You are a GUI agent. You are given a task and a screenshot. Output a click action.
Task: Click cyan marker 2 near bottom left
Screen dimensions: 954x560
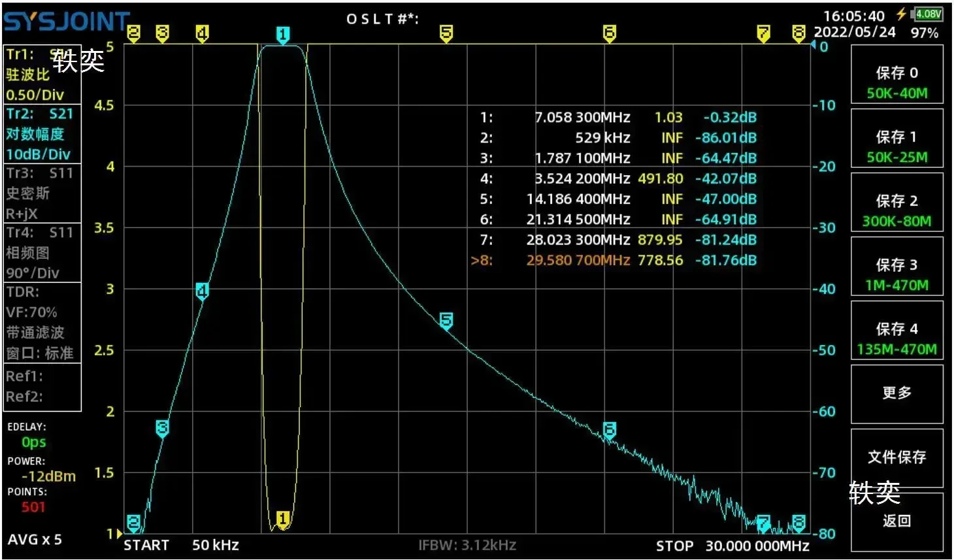(x=133, y=523)
